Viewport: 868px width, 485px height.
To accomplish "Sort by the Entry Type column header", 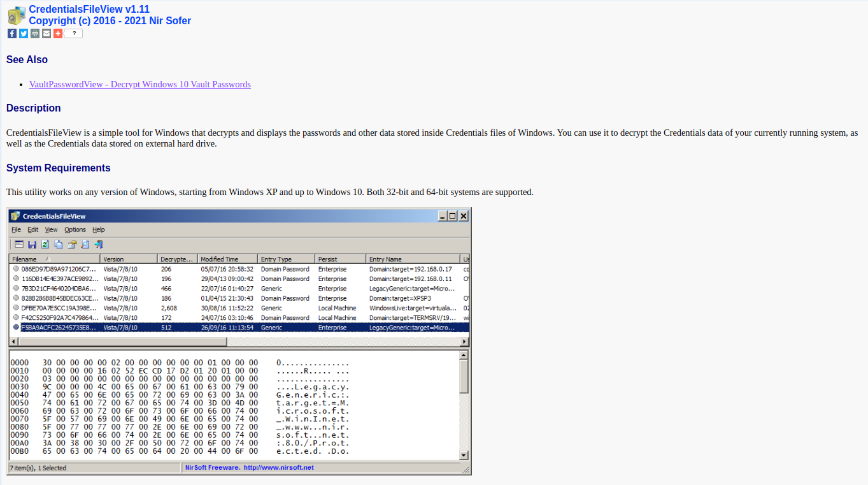I will (287, 259).
